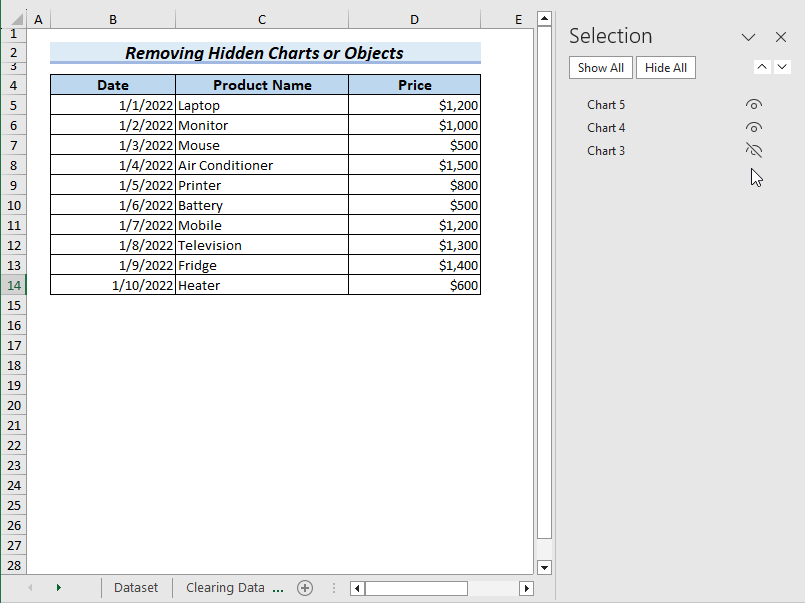Hide Chart 4 using its eye toggle

[x=753, y=127]
